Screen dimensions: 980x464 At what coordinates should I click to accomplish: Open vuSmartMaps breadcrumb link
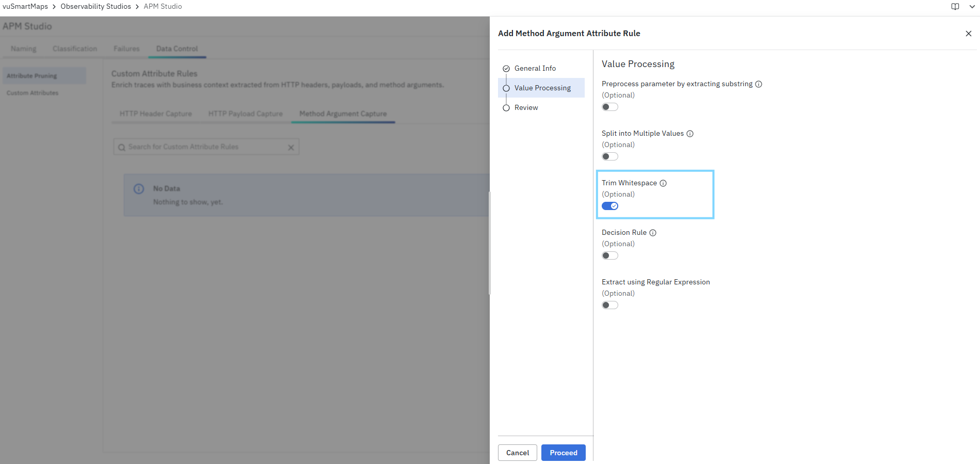tap(25, 7)
